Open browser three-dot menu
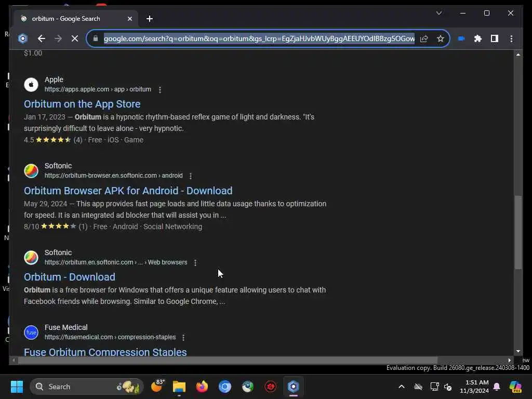532x399 pixels. [511, 38]
